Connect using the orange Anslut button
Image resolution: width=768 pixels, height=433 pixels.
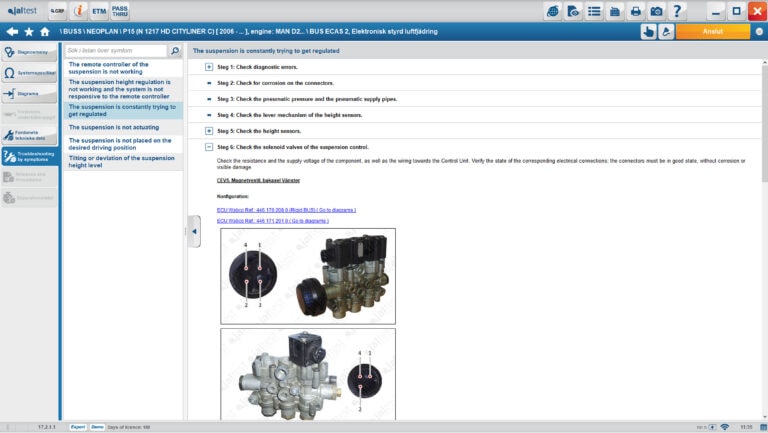[713, 31]
